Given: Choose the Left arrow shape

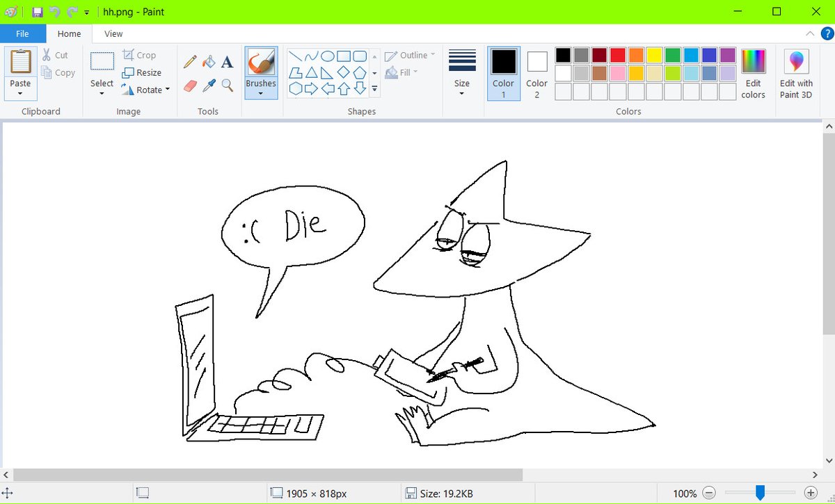Looking at the screenshot, I should point(327,88).
